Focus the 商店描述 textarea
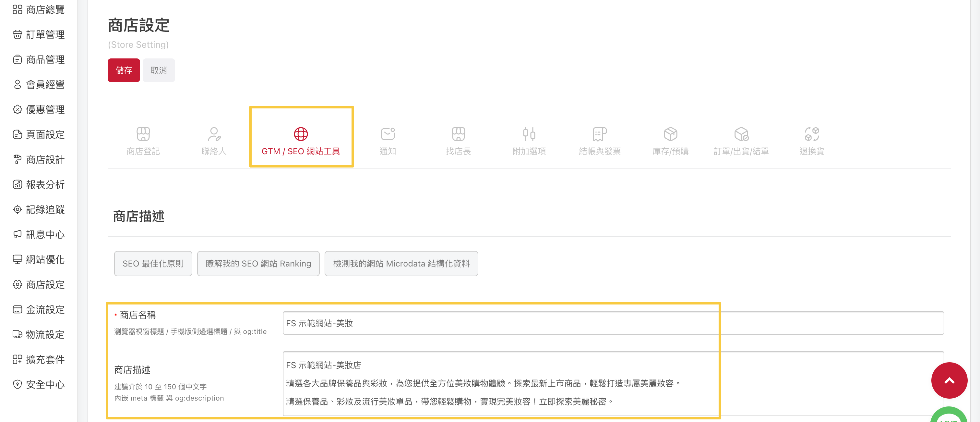Viewport: 980px width, 422px height. click(613, 383)
